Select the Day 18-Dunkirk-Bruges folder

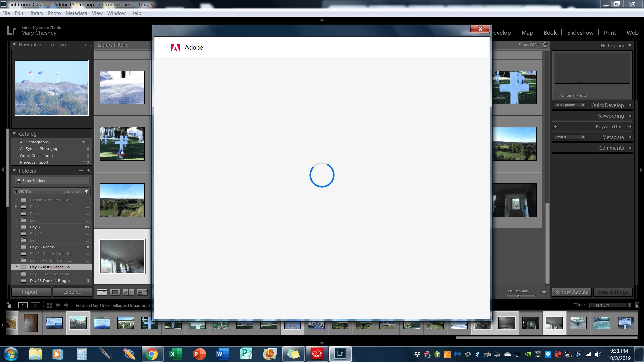pyautogui.click(x=50, y=281)
